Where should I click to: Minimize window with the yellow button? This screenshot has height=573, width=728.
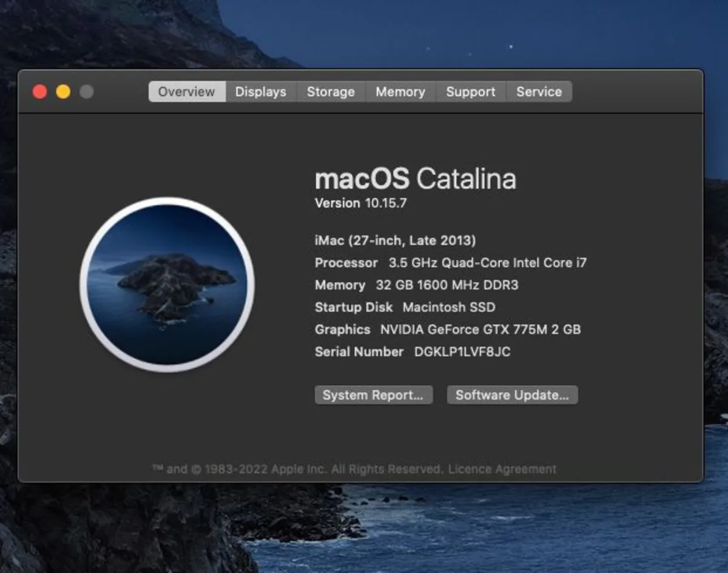pyautogui.click(x=63, y=92)
